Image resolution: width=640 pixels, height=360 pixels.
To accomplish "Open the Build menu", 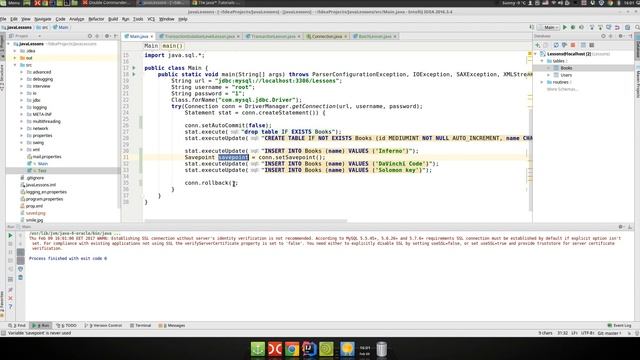I will (x=113, y=19).
